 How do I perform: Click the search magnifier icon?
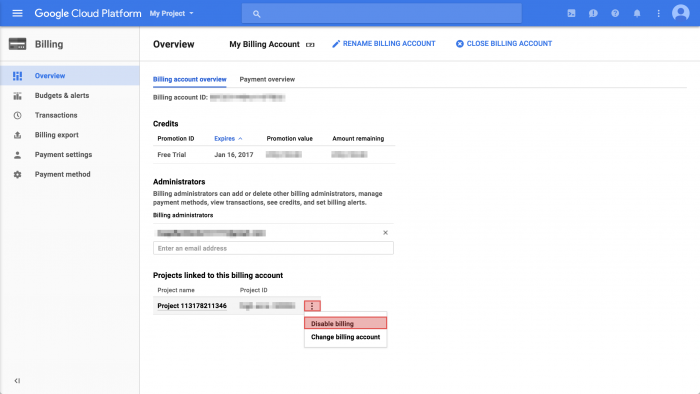(x=256, y=14)
